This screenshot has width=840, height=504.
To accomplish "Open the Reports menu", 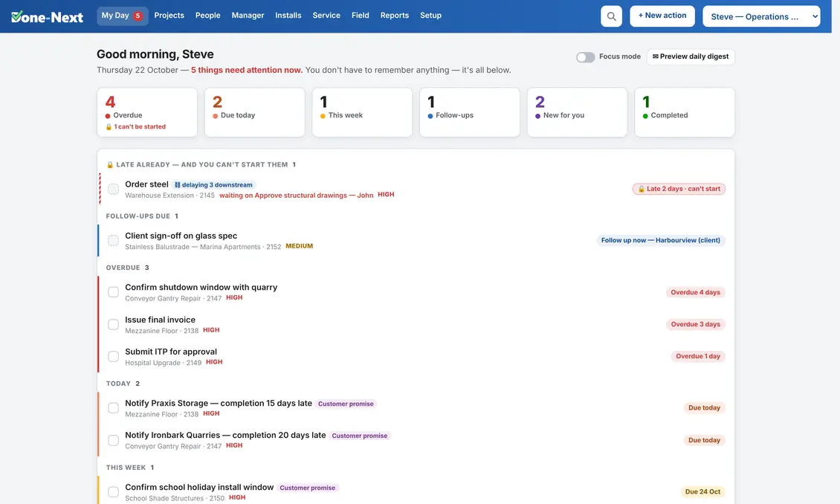I will (394, 16).
